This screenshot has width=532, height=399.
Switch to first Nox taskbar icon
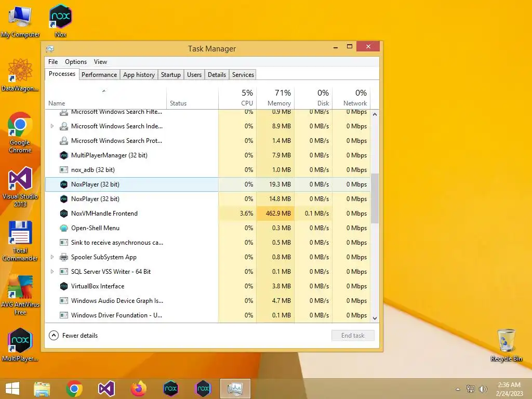170,389
